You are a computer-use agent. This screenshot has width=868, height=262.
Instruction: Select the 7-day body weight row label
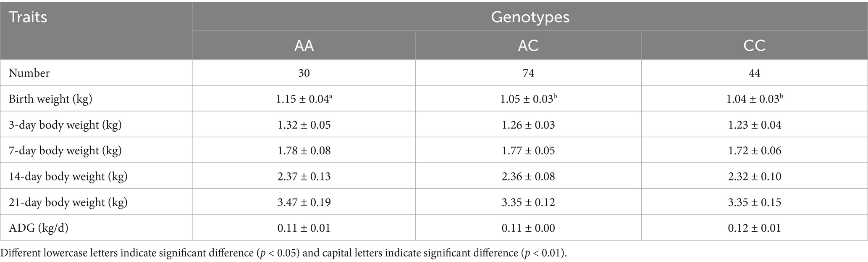(x=65, y=151)
